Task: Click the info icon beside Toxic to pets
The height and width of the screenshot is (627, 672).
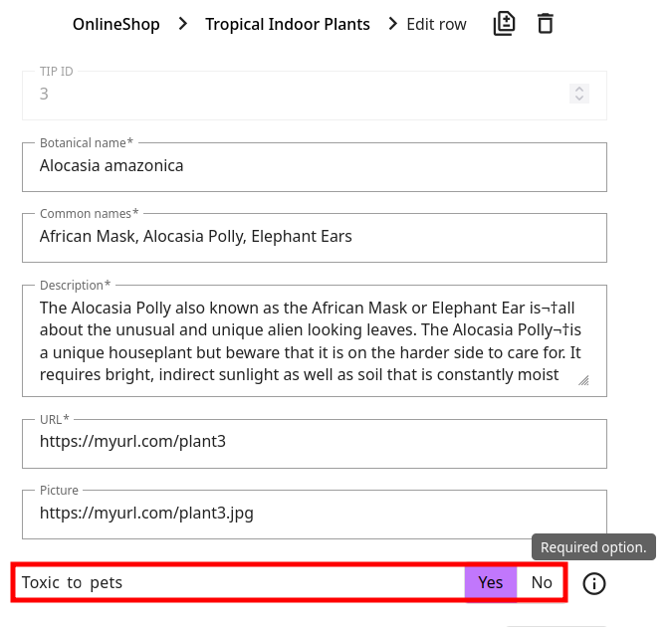Action: pos(594,583)
